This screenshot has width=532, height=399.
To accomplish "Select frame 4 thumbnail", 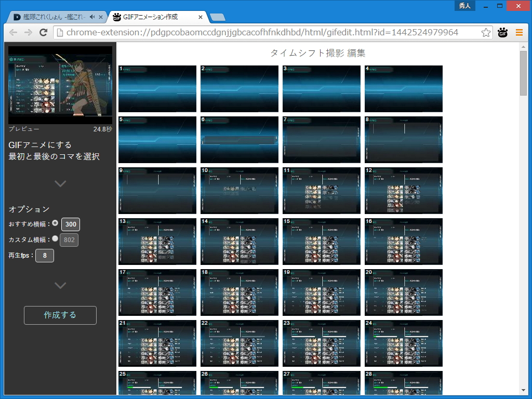I will pyautogui.click(x=404, y=88).
